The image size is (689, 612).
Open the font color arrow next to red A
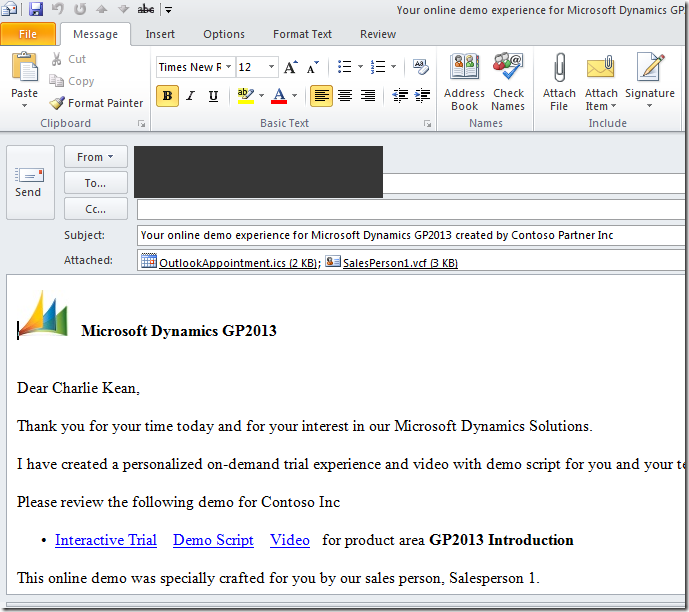click(294, 96)
